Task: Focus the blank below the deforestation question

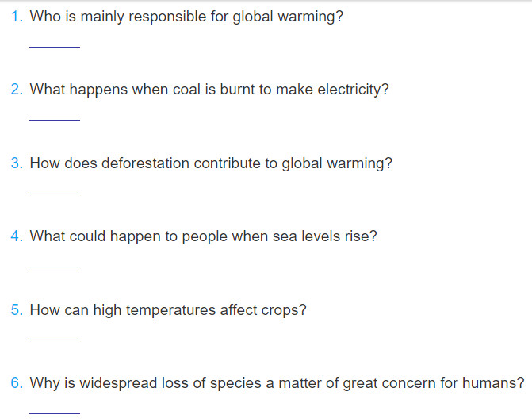Action: 55,189
